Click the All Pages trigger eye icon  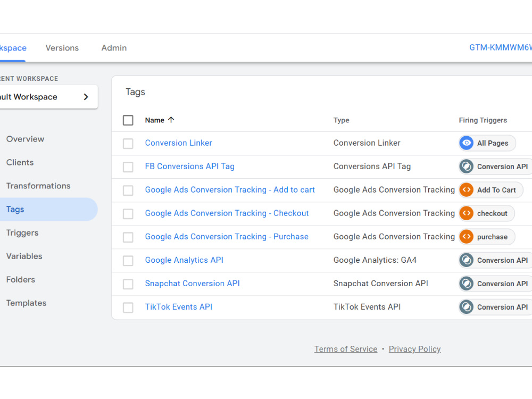click(467, 143)
